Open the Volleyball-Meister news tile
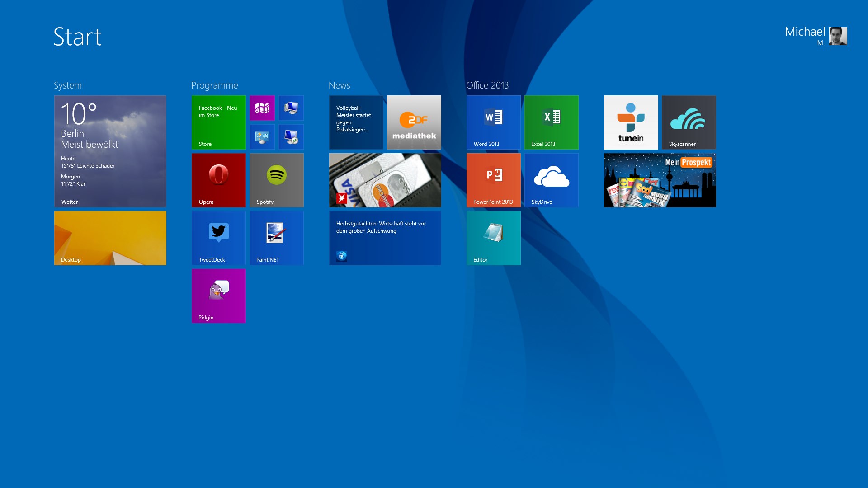 (356, 122)
